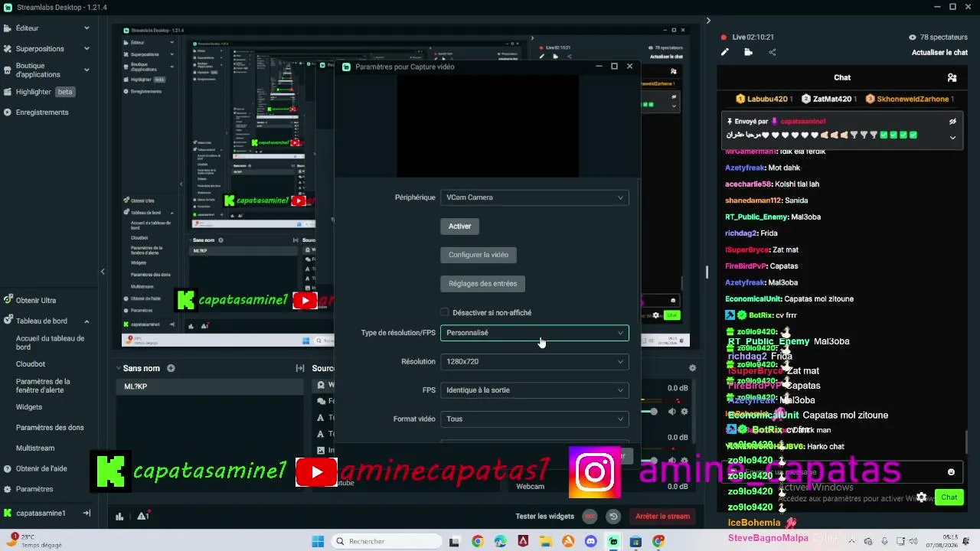980x551 pixels.
Task: Open the Widgets page
Action: click(29, 407)
